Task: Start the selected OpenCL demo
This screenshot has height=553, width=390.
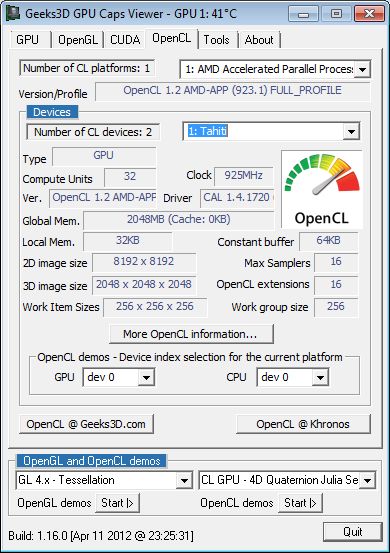Action: pyautogui.click(x=300, y=503)
